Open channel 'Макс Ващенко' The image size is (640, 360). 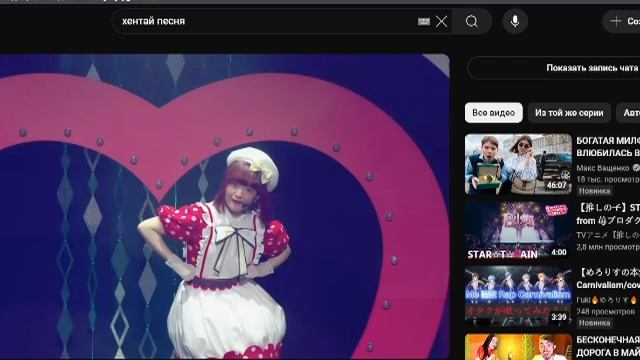coord(603,168)
